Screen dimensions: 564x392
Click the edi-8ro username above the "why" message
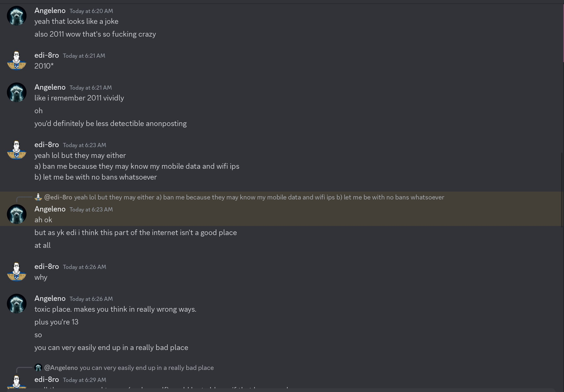[47, 266]
